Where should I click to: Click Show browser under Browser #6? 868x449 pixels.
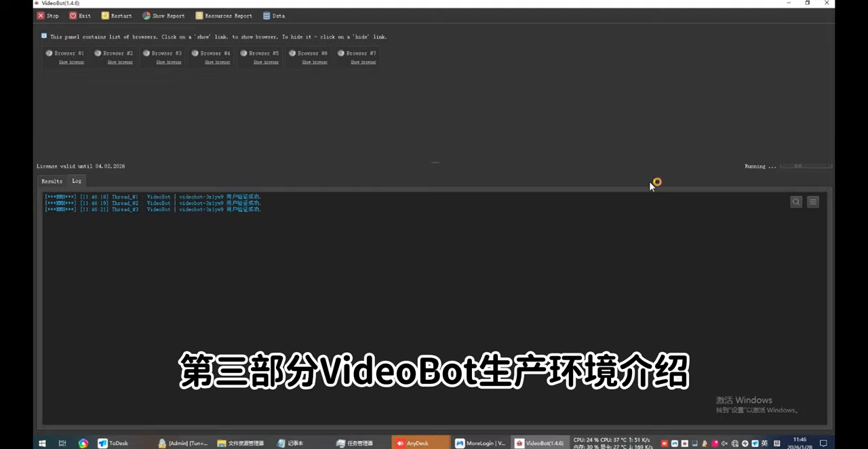(x=315, y=62)
